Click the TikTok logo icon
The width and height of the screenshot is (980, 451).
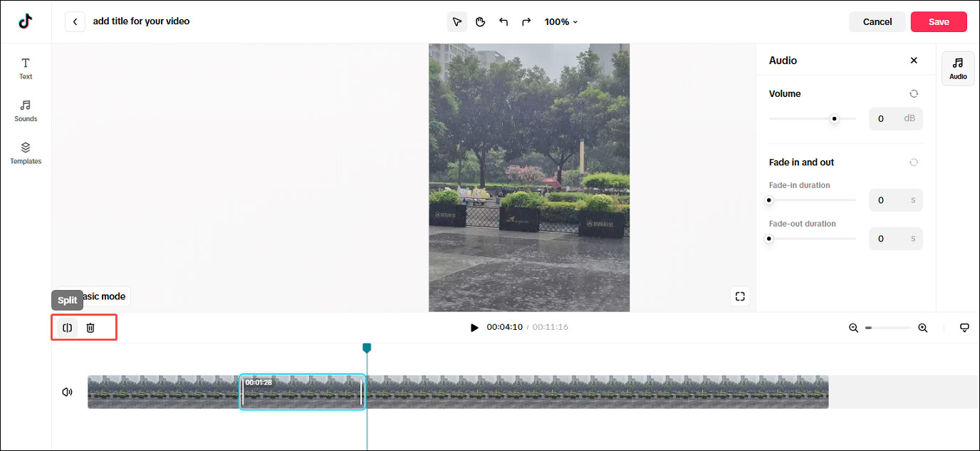[26, 21]
